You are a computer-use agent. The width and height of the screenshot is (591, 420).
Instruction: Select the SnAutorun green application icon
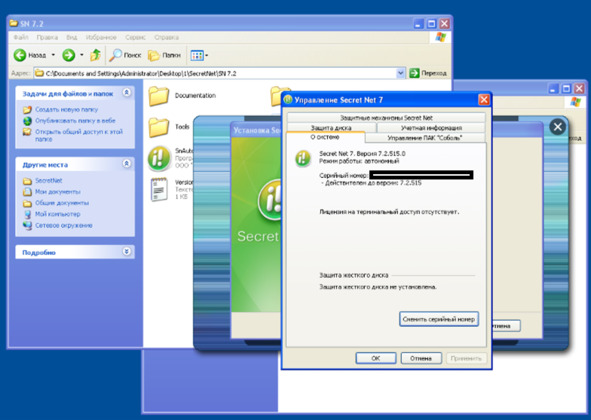point(159,158)
